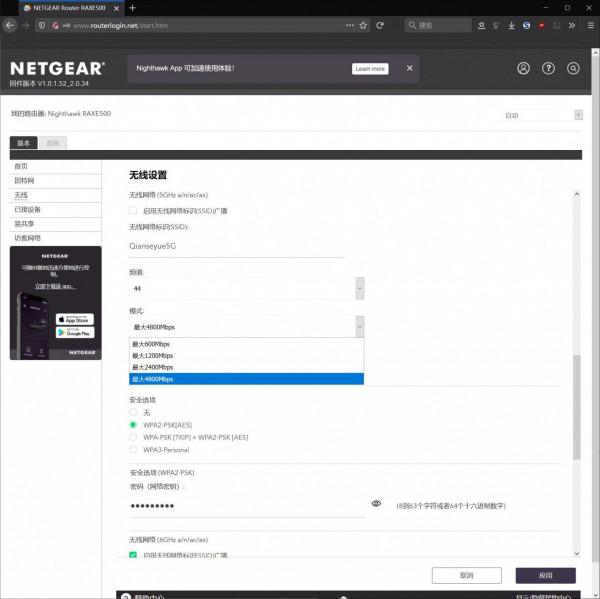Show password with the eye icon
This screenshot has height=599, width=600.
click(x=376, y=504)
